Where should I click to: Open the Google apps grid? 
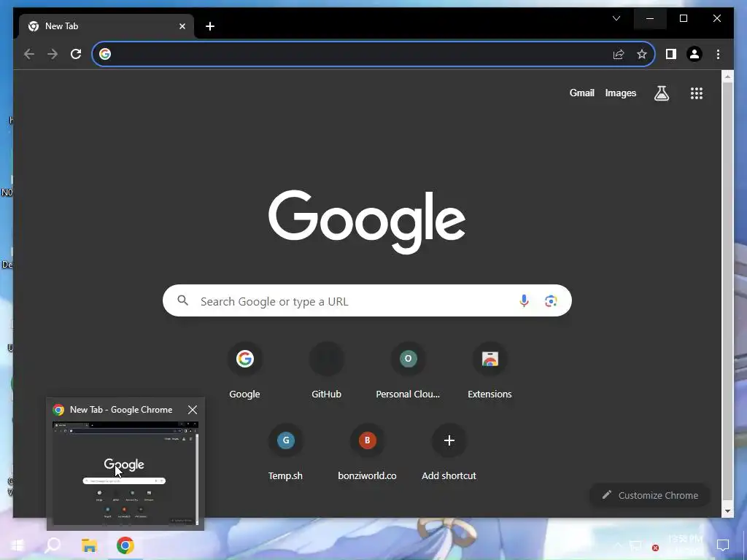[x=697, y=93]
